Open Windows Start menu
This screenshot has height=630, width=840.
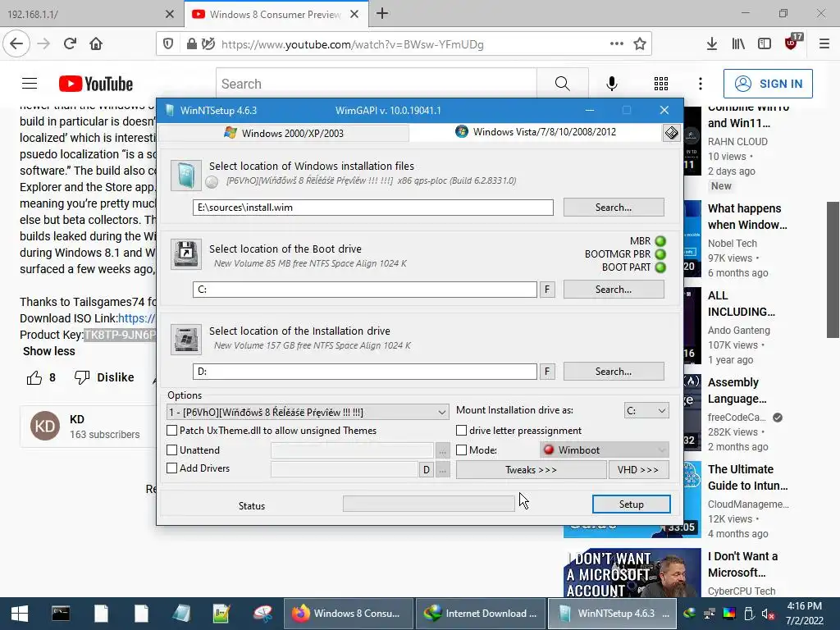pyautogui.click(x=20, y=614)
